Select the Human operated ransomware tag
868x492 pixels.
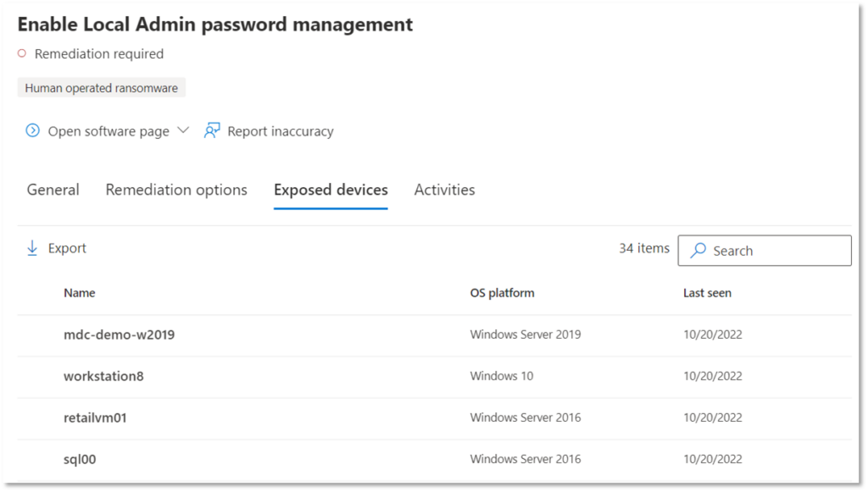(x=101, y=87)
